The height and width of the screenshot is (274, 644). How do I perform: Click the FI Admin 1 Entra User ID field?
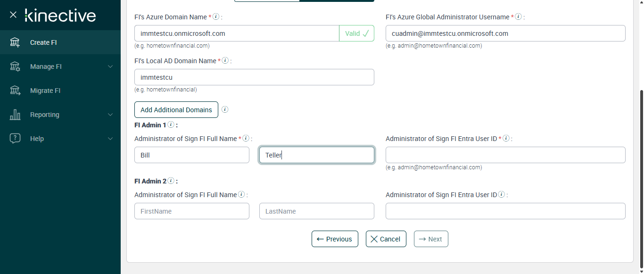505,155
